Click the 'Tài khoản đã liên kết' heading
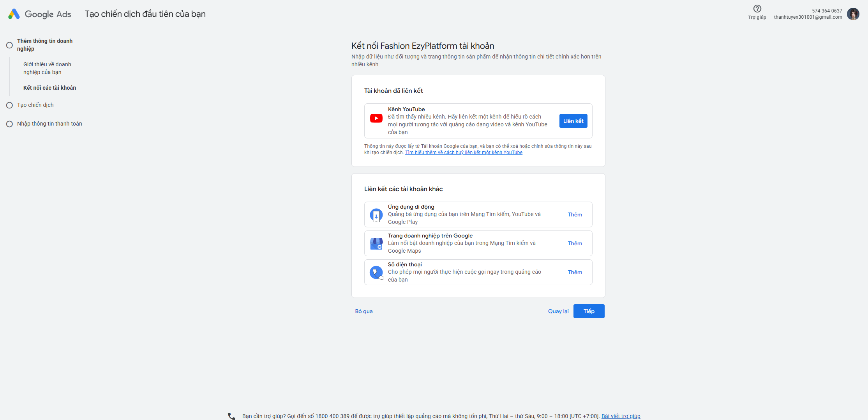Viewport: 868px width, 420px height. click(393, 90)
